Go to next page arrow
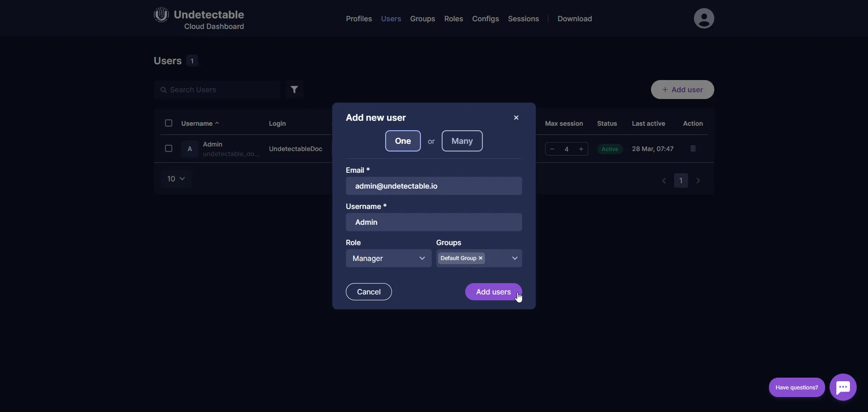 click(x=698, y=180)
